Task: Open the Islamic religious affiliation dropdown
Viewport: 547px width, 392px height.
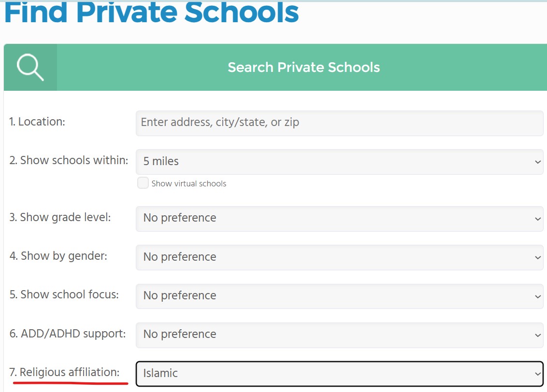Action: [x=339, y=374]
